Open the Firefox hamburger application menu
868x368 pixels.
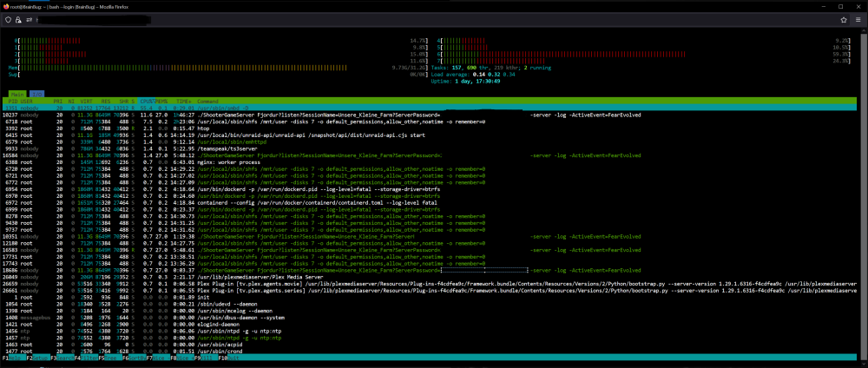[858, 20]
